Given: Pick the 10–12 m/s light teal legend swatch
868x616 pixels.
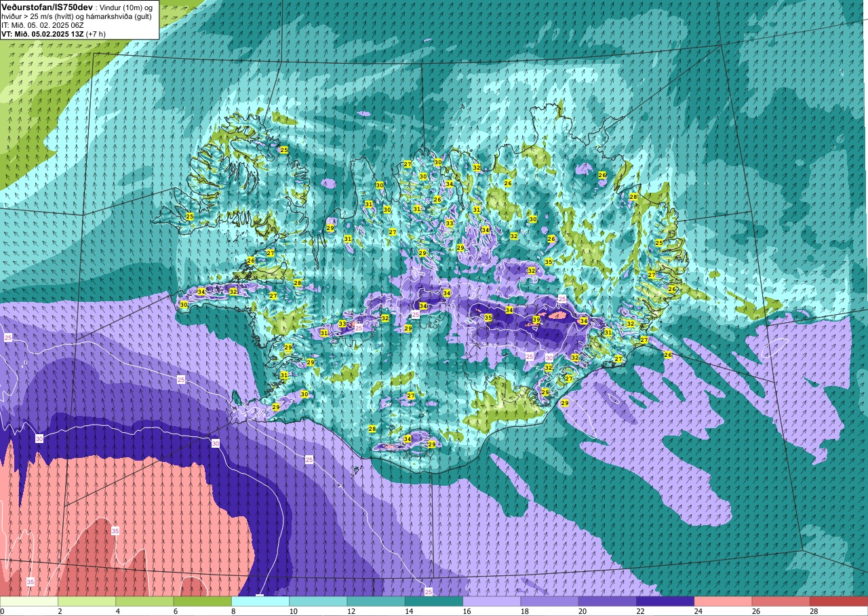Looking at the screenshot, I should (x=318, y=601).
